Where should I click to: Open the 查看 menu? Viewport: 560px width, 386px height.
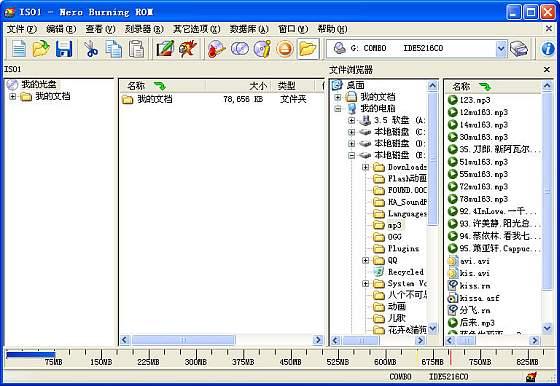tap(100, 29)
